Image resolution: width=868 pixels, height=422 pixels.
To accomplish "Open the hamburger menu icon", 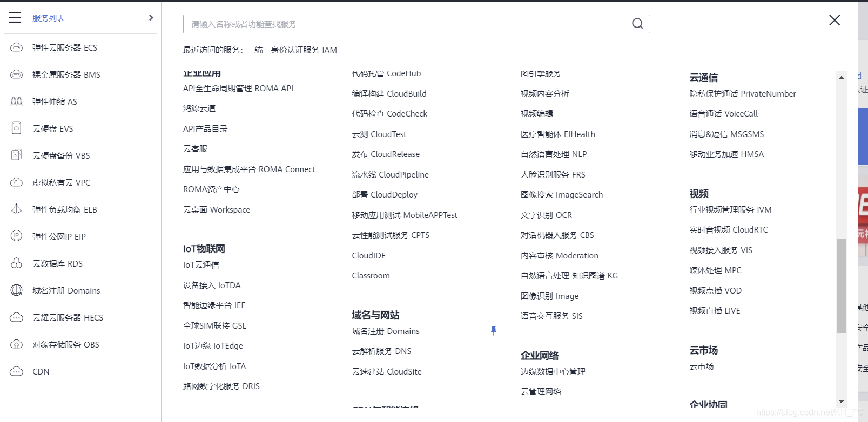I will point(15,18).
